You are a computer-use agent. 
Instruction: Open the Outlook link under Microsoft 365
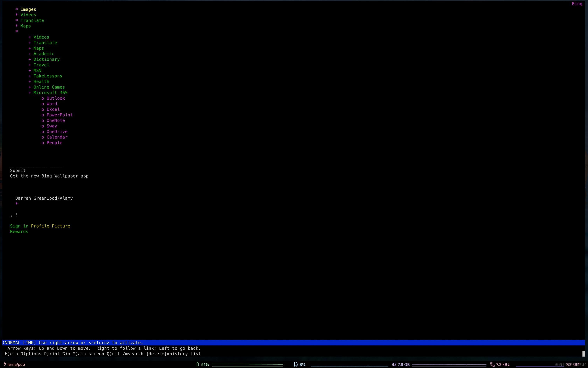point(56,98)
